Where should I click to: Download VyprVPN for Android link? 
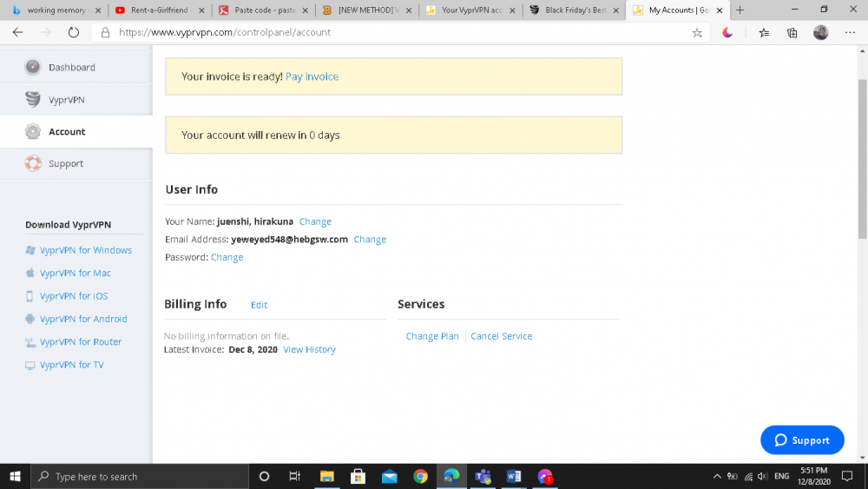coord(83,319)
